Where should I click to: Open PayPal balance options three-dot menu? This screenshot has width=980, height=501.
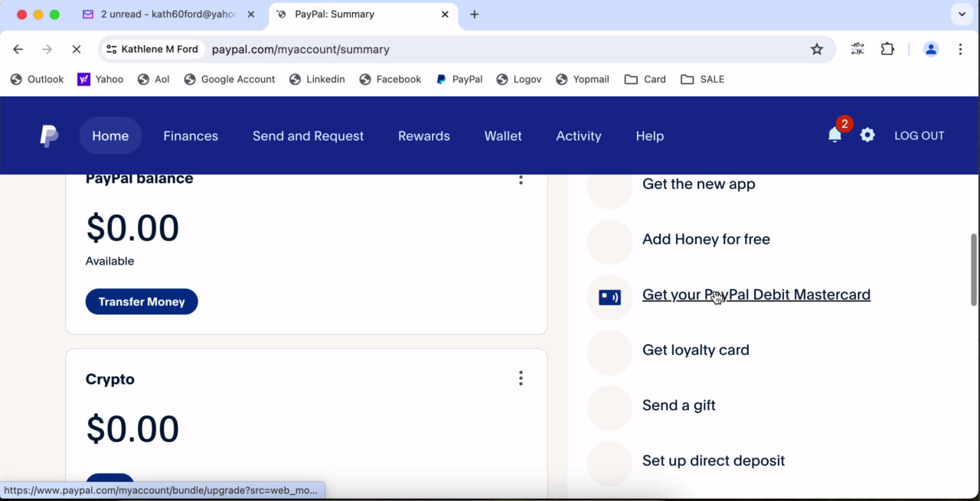(521, 180)
